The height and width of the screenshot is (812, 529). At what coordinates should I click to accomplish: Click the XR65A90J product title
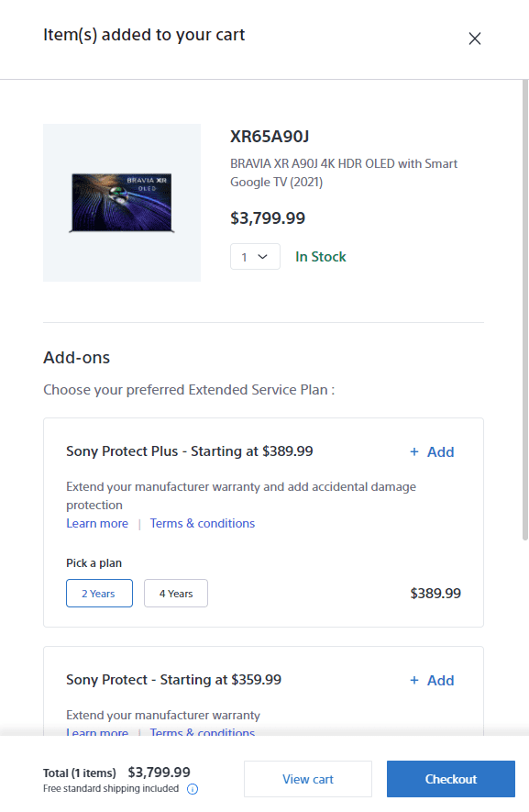270,137
